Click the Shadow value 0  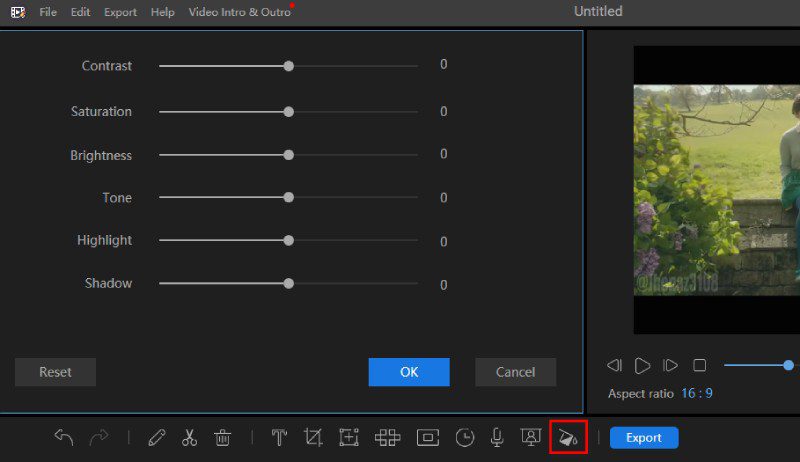coord(444,285)
